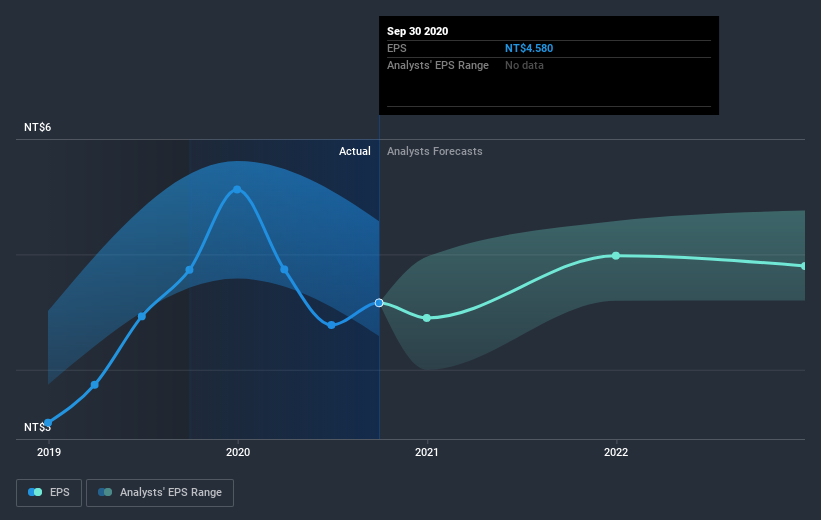Click the EPS data point just before 2020
This screenshot has height=520, width=821.
tap(190, 270)
